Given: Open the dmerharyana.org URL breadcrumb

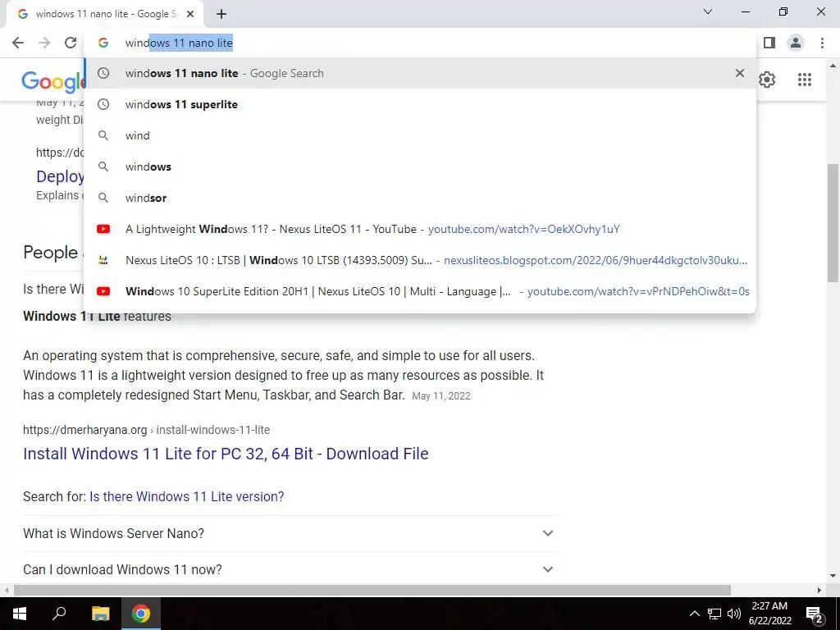Looking at the screenshot, I should pos(146,430).
